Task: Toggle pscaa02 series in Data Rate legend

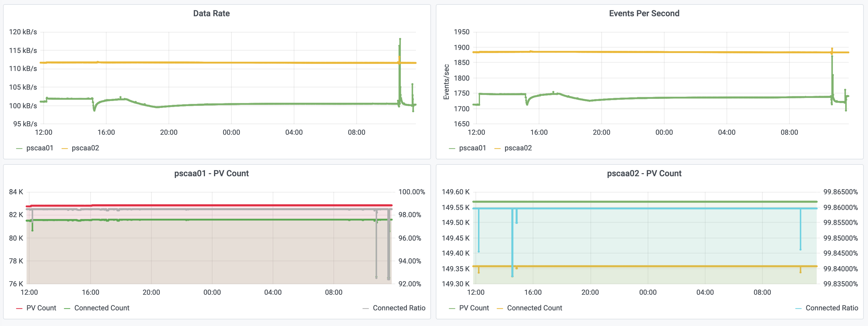Action: point(85,148)
